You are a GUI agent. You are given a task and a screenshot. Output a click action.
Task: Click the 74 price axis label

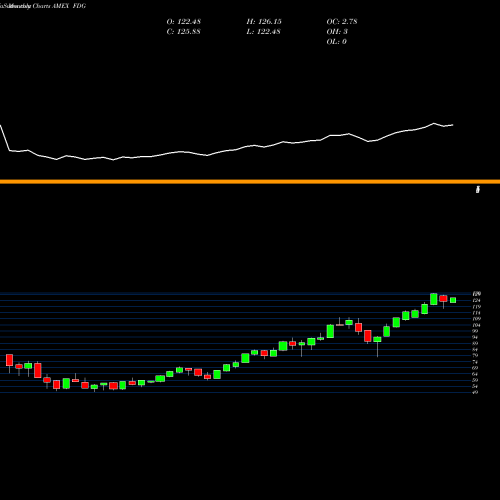click(x=476, y=362)
